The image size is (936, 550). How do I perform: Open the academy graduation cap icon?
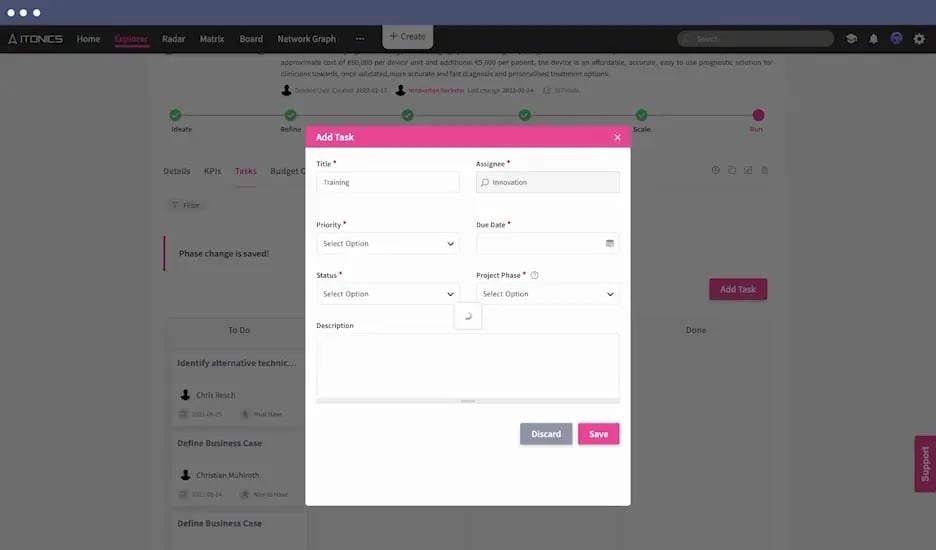pyautogui.click(x=851, y=39)
